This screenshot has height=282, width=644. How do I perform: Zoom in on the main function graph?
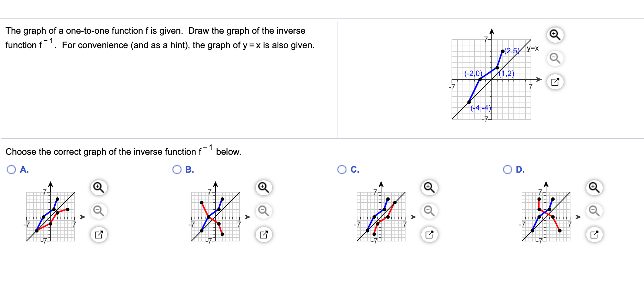click(555, 35)
